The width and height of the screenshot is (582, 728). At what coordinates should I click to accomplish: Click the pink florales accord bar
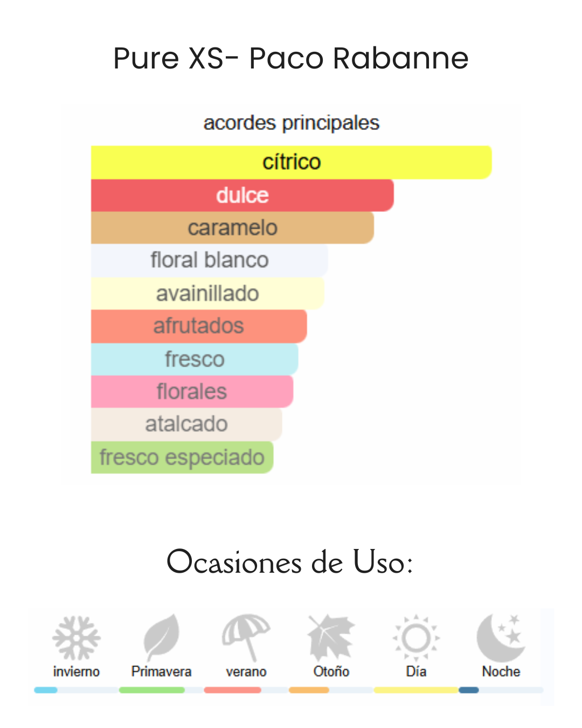192,392
